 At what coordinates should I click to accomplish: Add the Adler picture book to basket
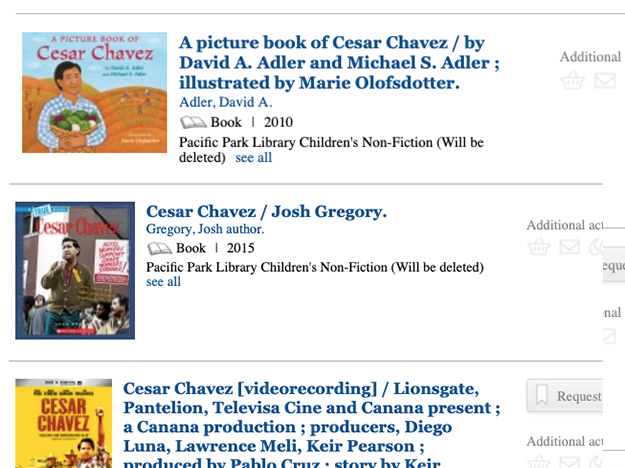[x=572, y=80]
